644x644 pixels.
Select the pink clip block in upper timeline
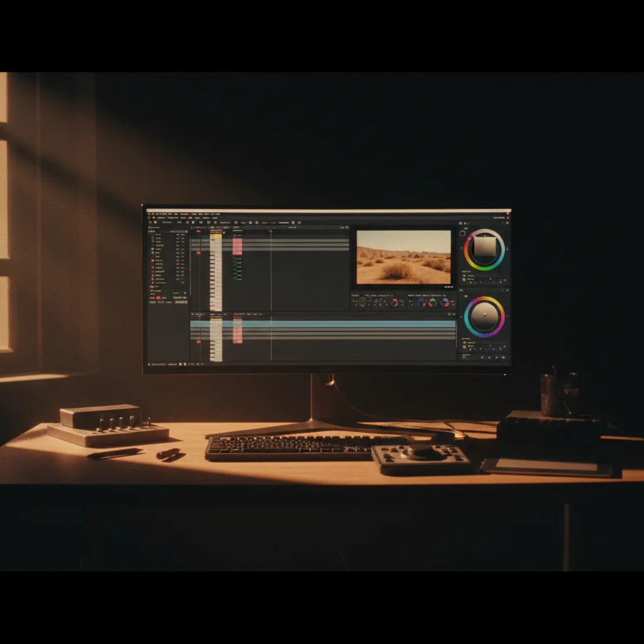(237, 246)
